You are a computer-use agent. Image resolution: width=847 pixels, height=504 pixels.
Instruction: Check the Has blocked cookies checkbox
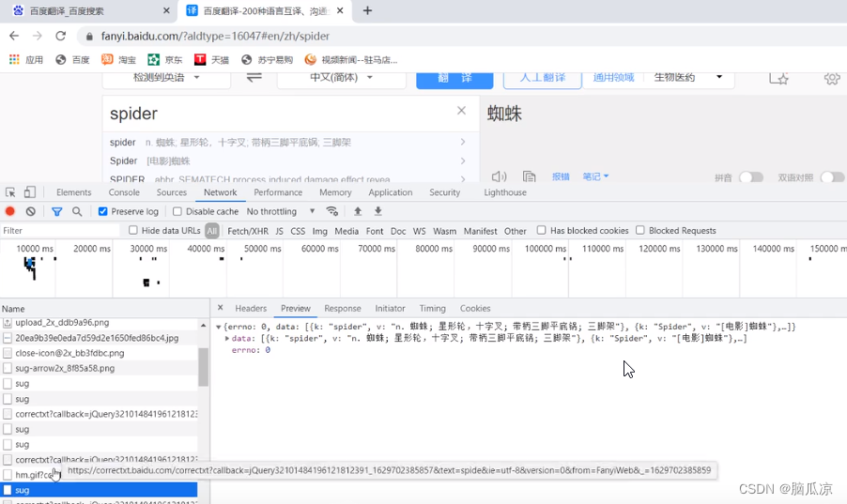(541, 230)
